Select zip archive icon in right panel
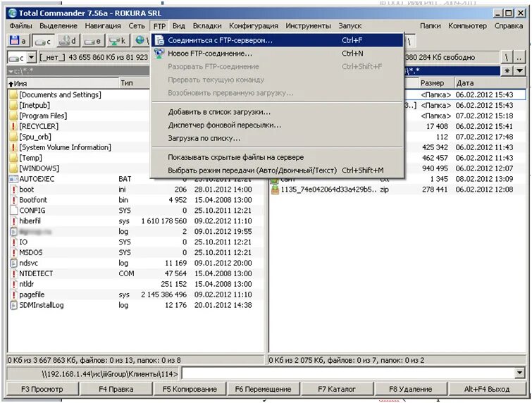This screenshot has width=532, height=403. pyautogui.click(x=275, y=190)
